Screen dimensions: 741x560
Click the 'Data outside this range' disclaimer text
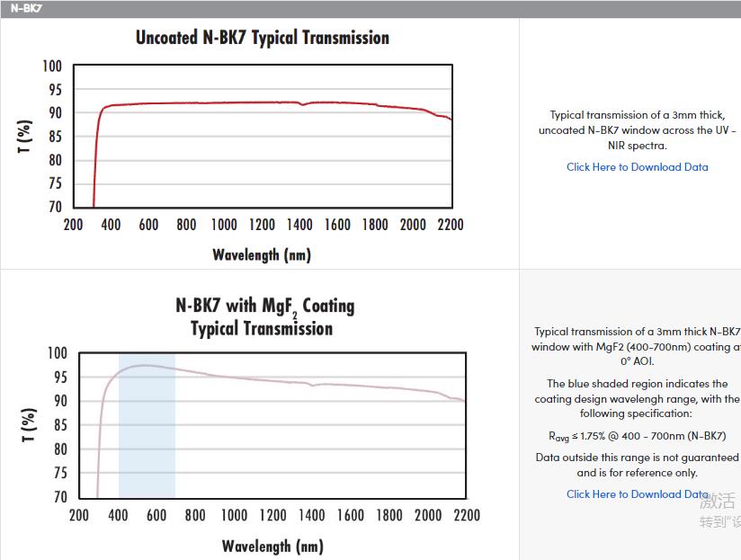[x=637, y=465]
